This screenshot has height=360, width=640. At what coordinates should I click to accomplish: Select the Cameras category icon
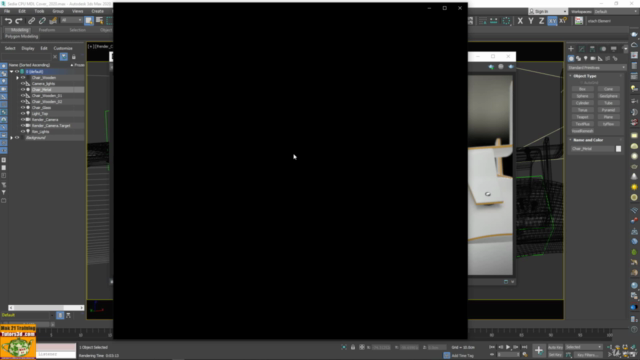[593, 58]
